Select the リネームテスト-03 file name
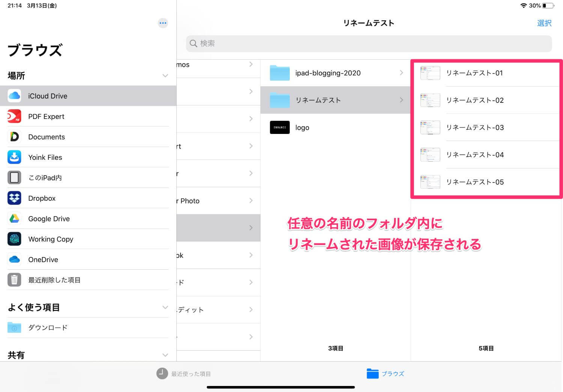 475,127
